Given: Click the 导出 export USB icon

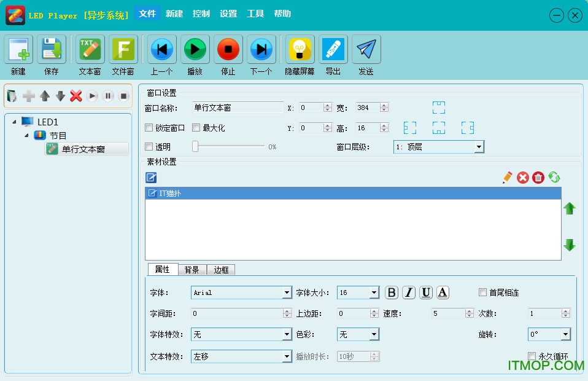Looking at the screenshot, I should (333, 49).
